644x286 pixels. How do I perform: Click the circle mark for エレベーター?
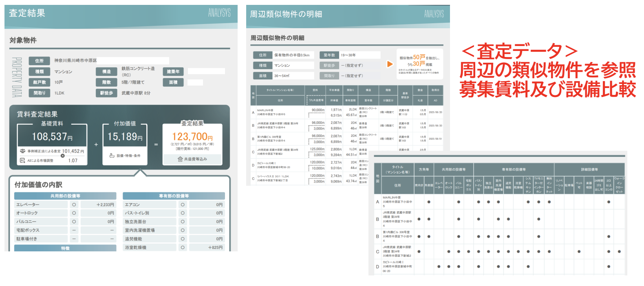point(74,205)
